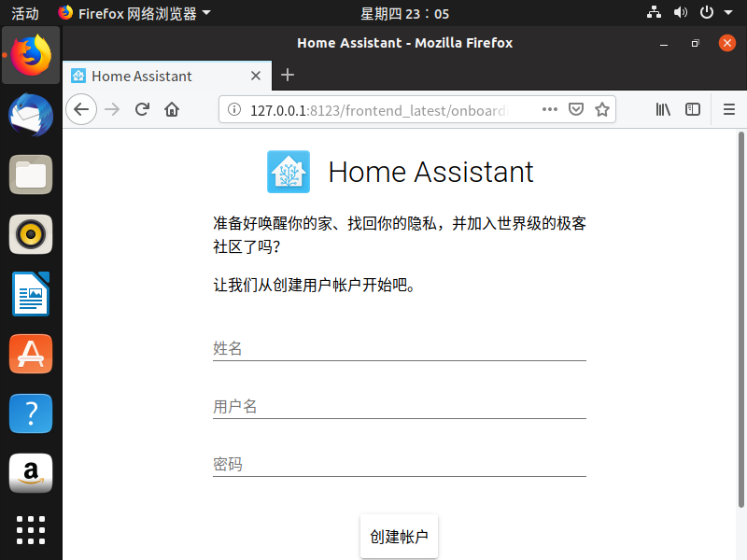Toggle the sidebar view icon
Viewport: 747px width, 560px height.
click(693, 109)
